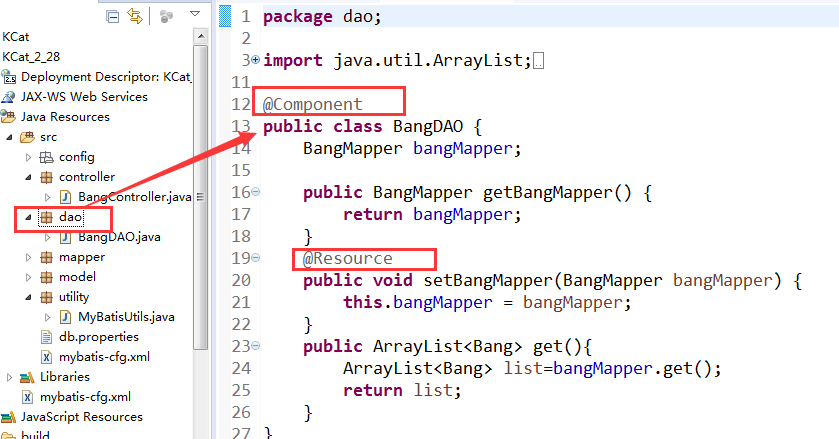Select the config package label

pos(77,157)
